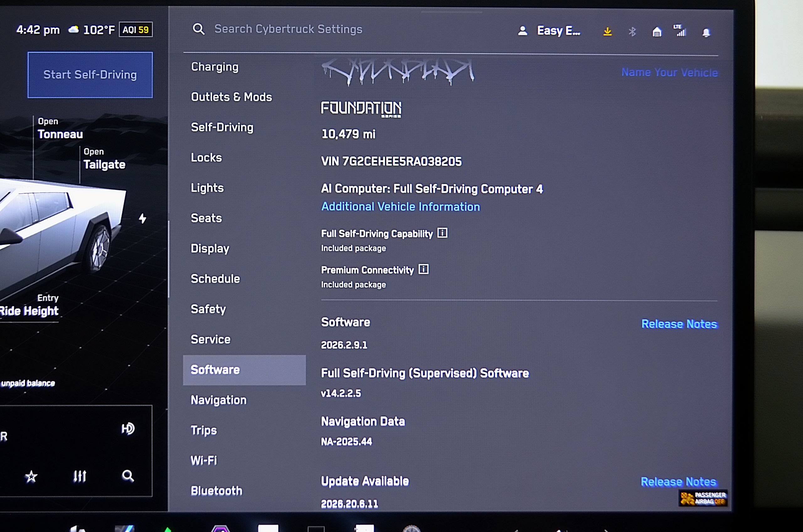
Task: Open the yellow software download icon
Action: pos(607,32)
